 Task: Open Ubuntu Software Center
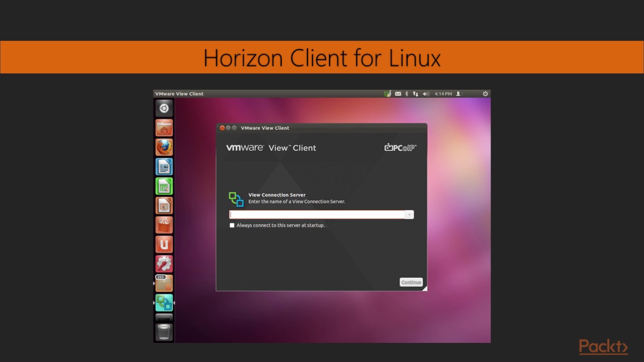(x=164, y=225)
